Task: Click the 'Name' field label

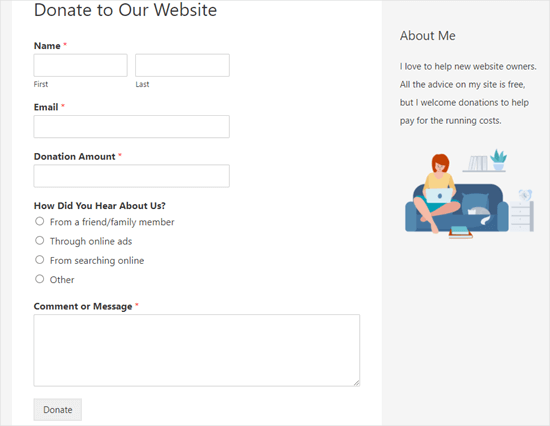Action: tap(47, 46)
